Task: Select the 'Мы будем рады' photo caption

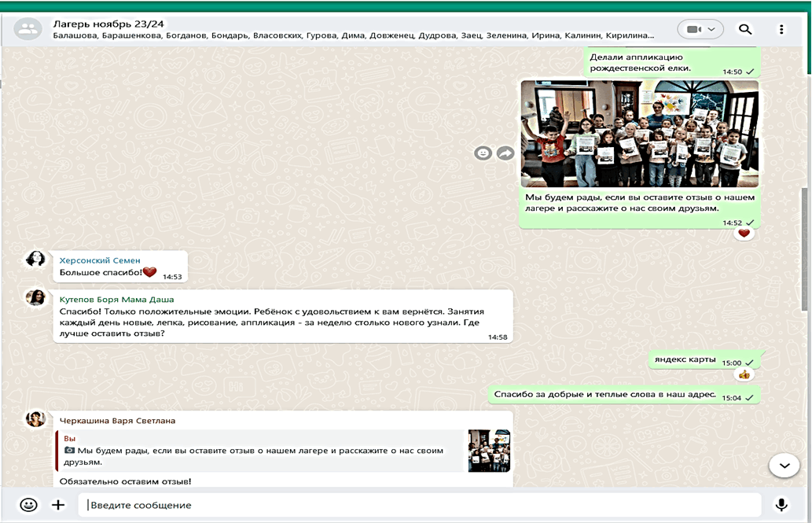Action: (640, 203)
